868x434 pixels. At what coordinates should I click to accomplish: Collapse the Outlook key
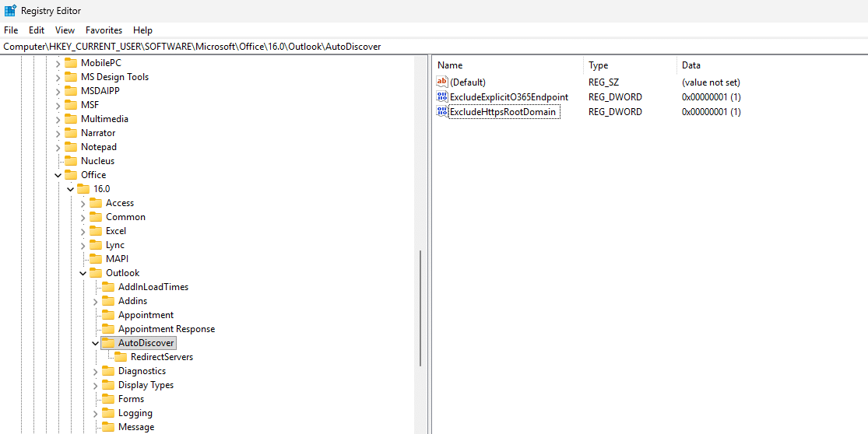83,273
